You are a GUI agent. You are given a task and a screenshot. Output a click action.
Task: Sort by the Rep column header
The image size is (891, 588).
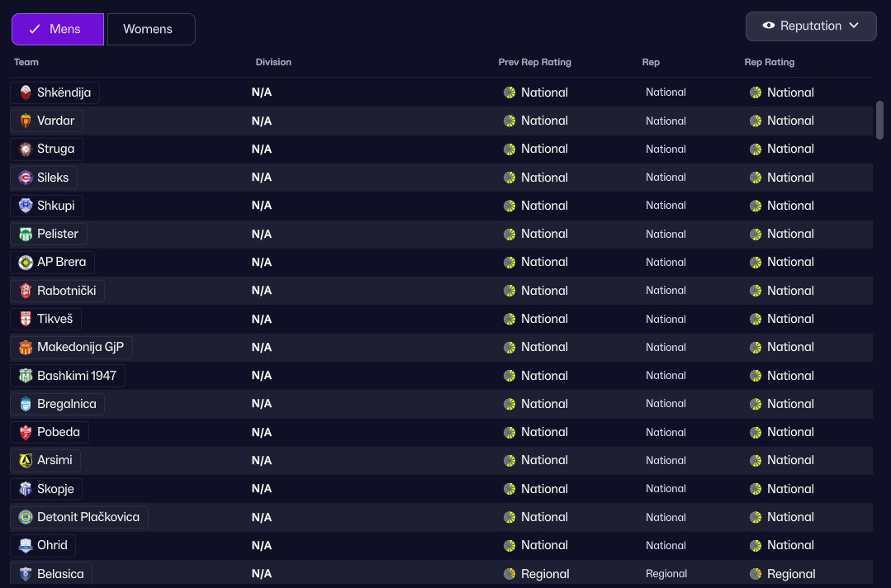click(x=651, y=62)
